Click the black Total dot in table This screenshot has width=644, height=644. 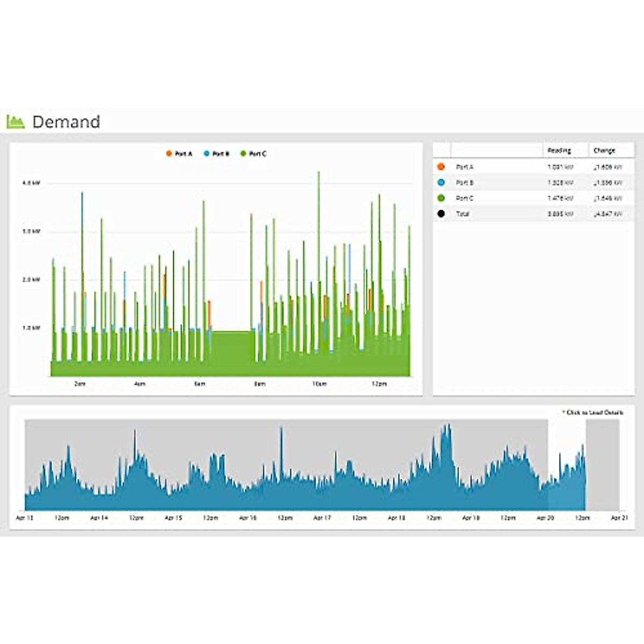pyautogui.click(x=441, y=214)
